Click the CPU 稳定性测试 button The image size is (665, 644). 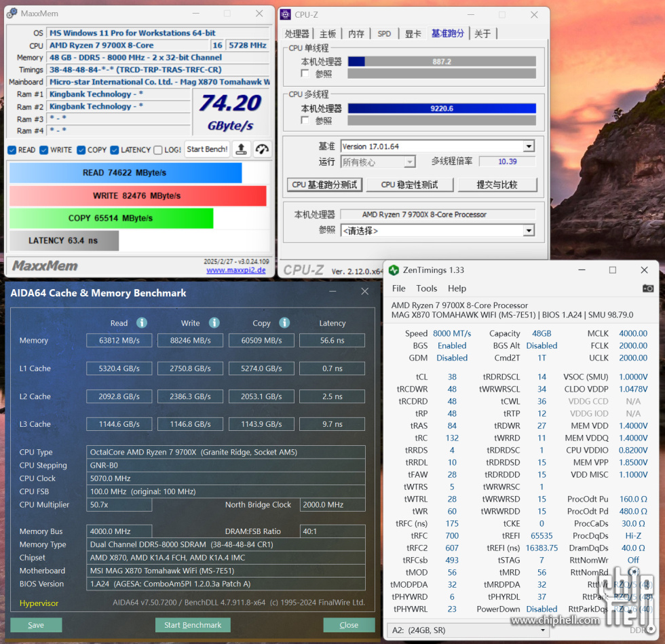409,185
